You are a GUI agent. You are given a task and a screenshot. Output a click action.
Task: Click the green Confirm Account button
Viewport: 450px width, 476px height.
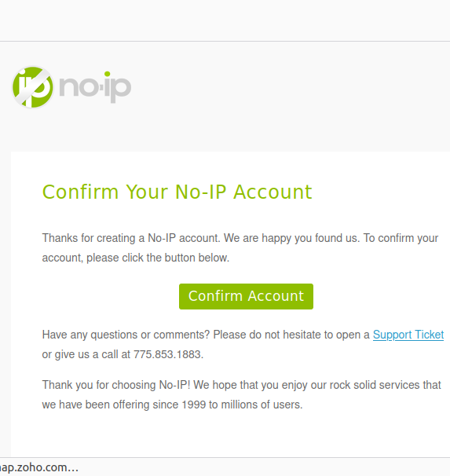[246, 296]
